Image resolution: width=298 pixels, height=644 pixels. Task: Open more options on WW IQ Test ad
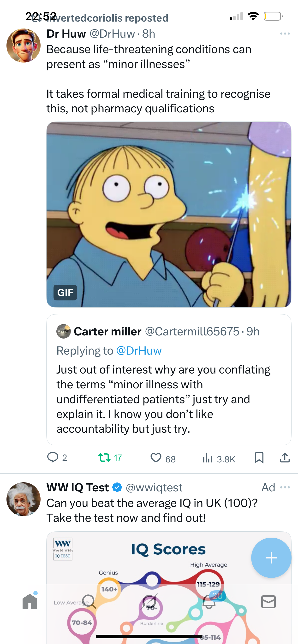pos(285,487)
